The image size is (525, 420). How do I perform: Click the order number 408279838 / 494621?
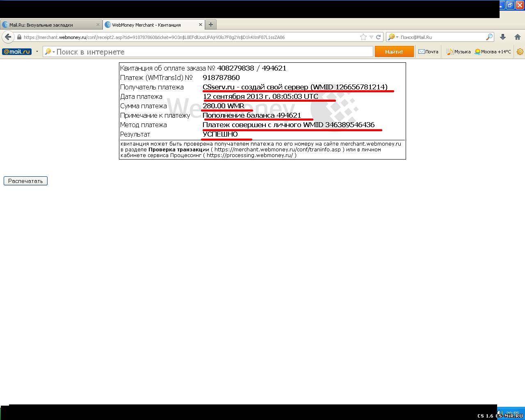click(251, 68)
